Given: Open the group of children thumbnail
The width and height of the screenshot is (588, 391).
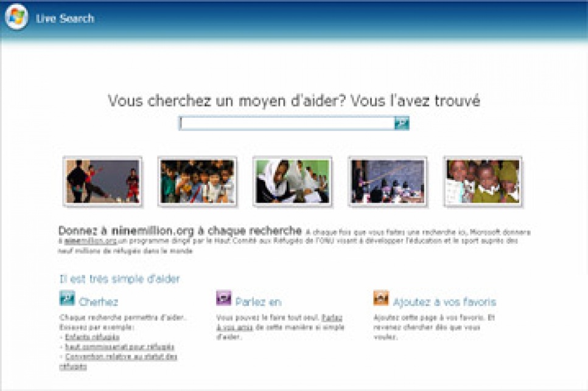Looking at the screenshot, I should pos(198,181).
